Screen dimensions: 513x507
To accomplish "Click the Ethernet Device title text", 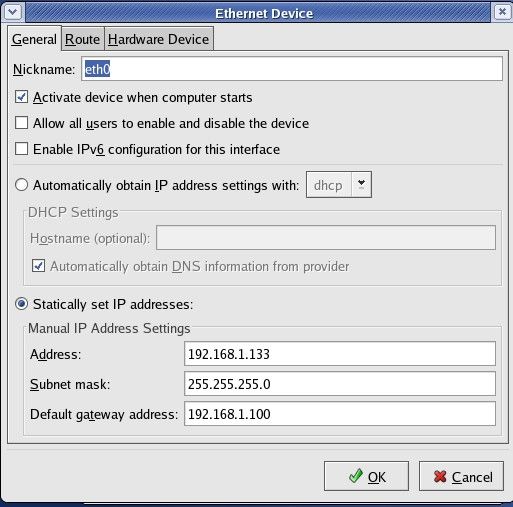I will 264,14.
